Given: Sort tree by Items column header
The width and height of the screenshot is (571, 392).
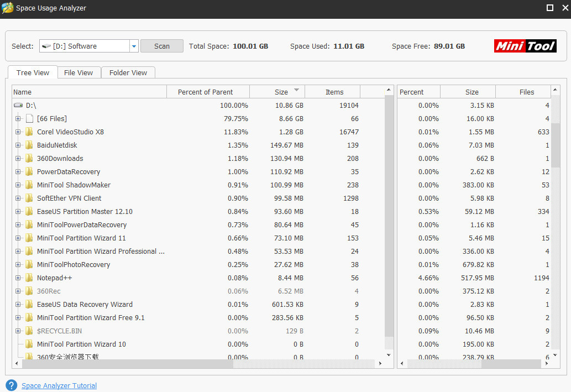Looking at the screenshot, I should tap(332, 92).
